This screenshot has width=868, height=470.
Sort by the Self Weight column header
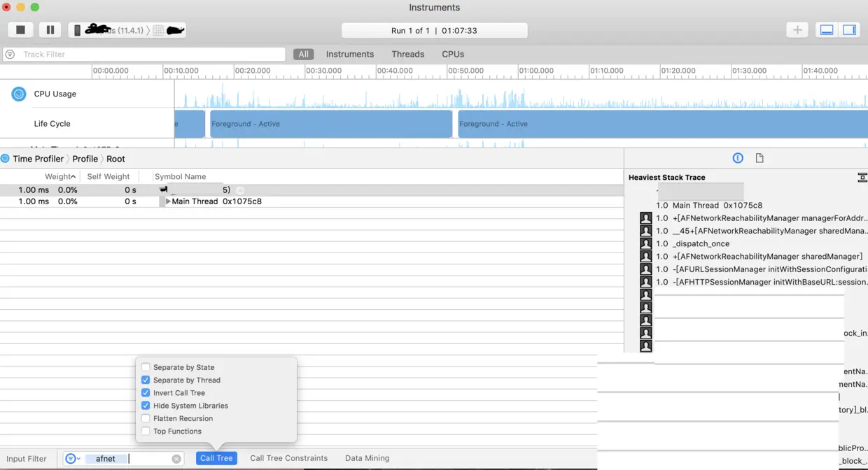pyautogui.click(x=108, y=177)
